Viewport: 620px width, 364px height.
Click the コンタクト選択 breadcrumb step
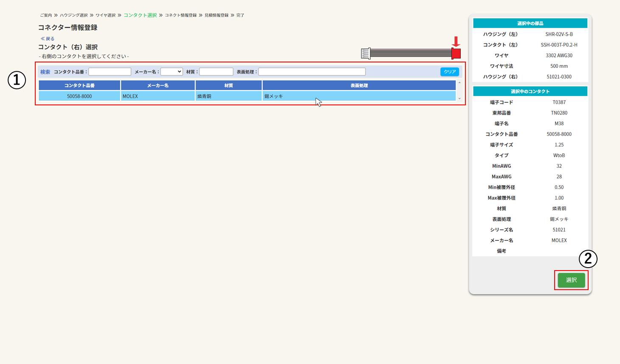pos(140,15)
